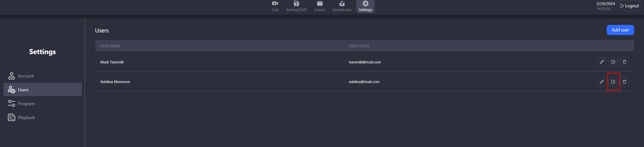Click the USER LOGIN column header
The height and width of the screenshot is (147, 644).
tap(359, 46)
